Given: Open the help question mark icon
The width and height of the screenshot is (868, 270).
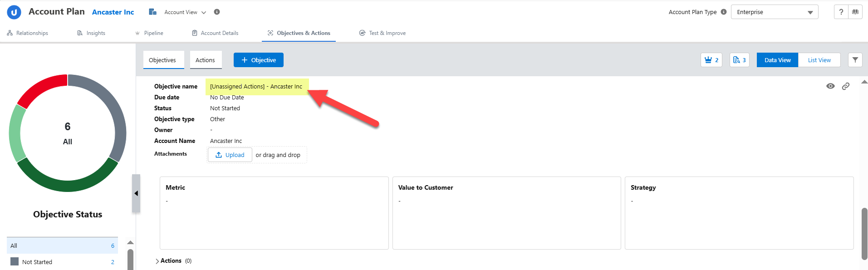Looking at the screenshot, I should (841, 12).
